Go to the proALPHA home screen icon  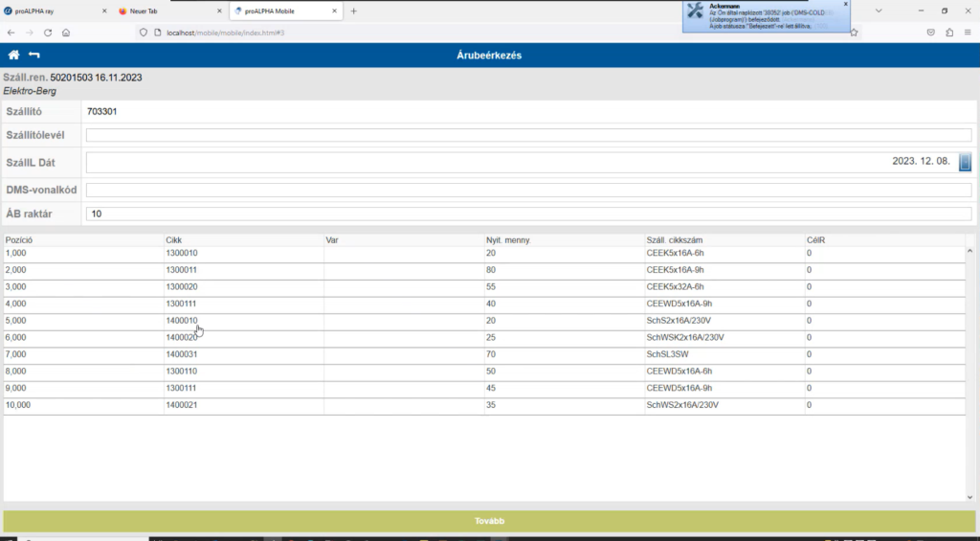pos(13,56)
